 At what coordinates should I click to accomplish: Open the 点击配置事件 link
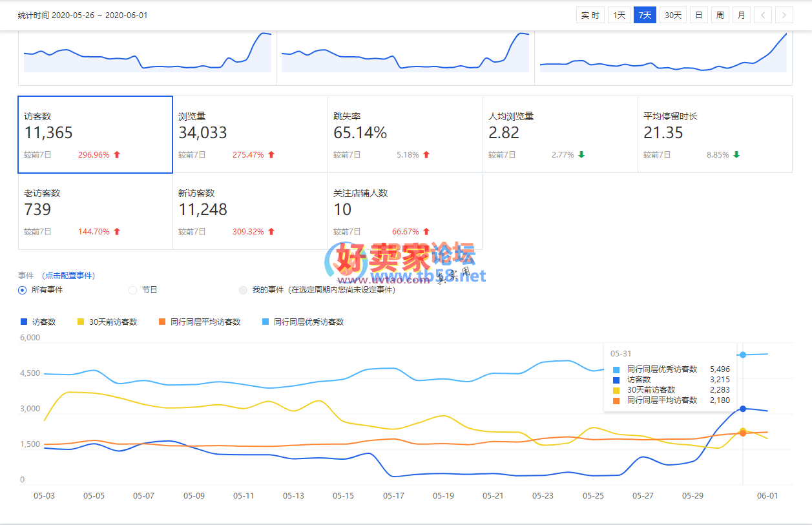point(68,275)
